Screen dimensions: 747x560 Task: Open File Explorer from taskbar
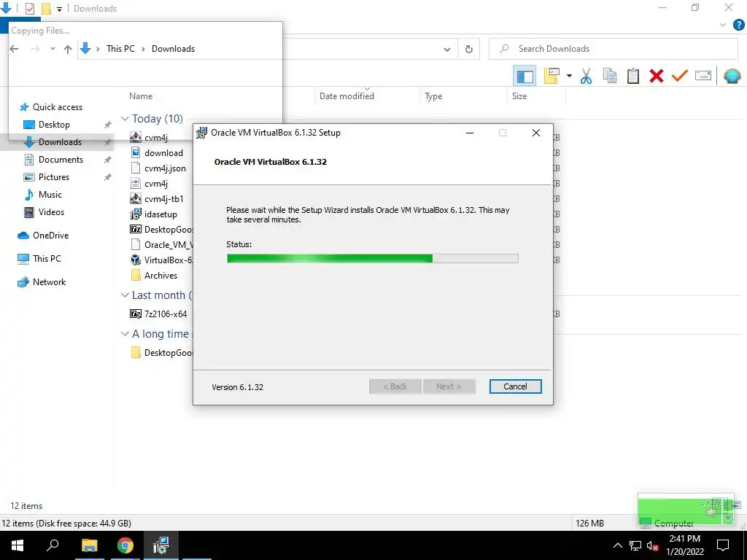[89, 545]
